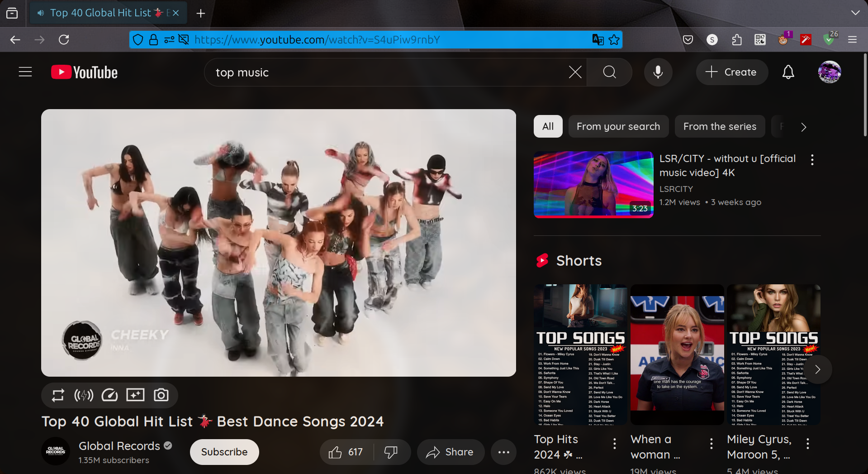Open the S extension icon
Viewport: 868px width, 474px height.
click(712, 40)
